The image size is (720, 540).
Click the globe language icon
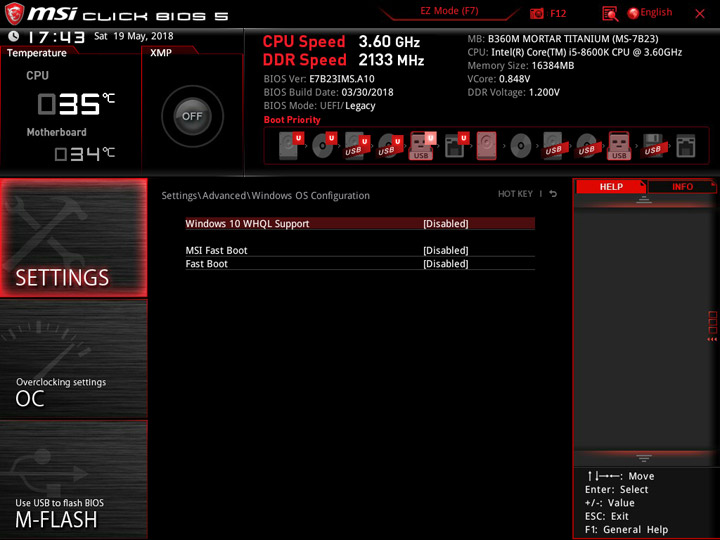point(633,13)
